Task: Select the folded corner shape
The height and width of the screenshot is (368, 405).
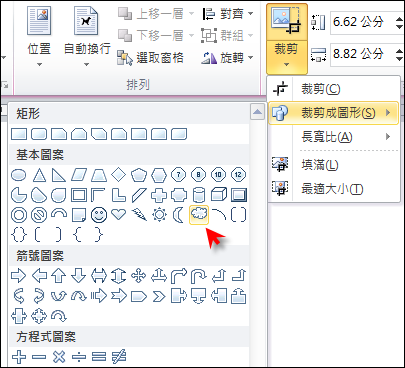Action: pos(79,215)
